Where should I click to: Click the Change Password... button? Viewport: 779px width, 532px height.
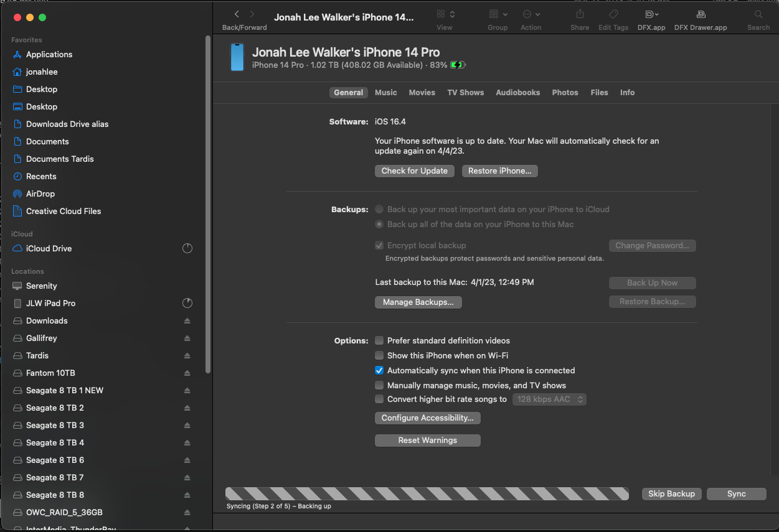point(653,246)
